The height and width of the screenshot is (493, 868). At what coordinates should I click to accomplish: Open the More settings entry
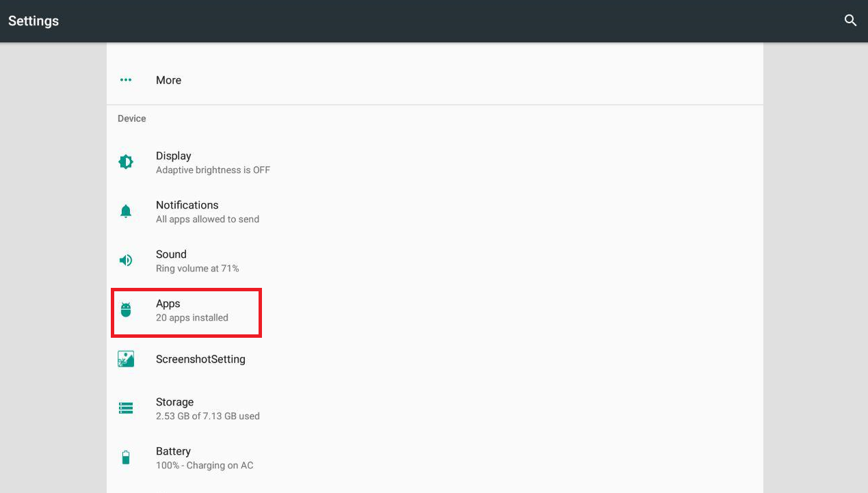click(168, 80)
